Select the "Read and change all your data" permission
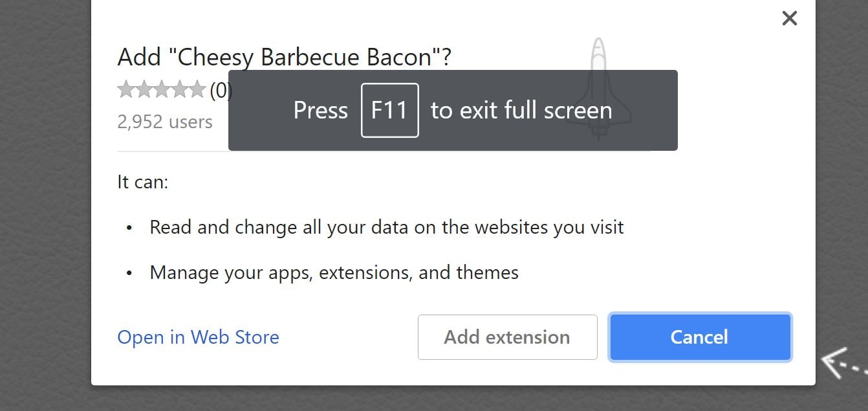Screen dimensions: 868x411 pyautogui.click(x=386, y=227)
